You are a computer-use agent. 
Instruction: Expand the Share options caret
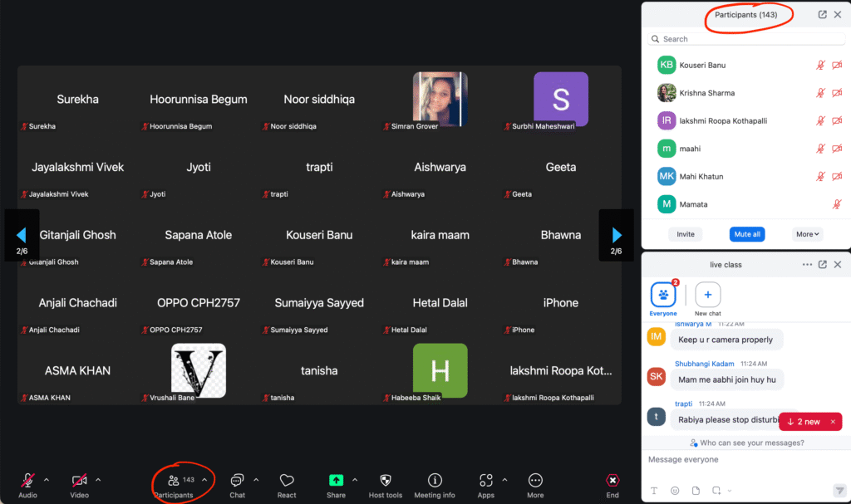pyautogui.click(x=355, y=479)
